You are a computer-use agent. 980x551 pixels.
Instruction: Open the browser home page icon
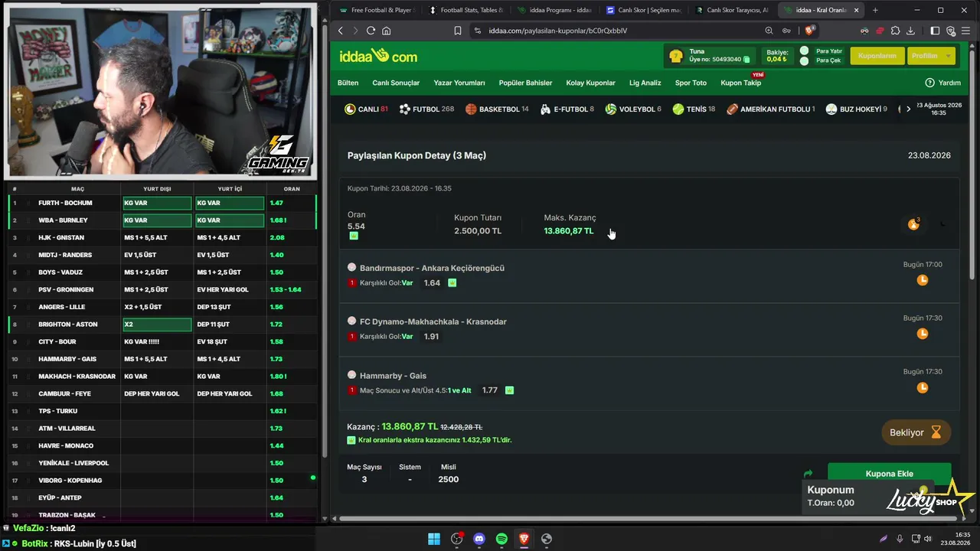click(386, 31)
